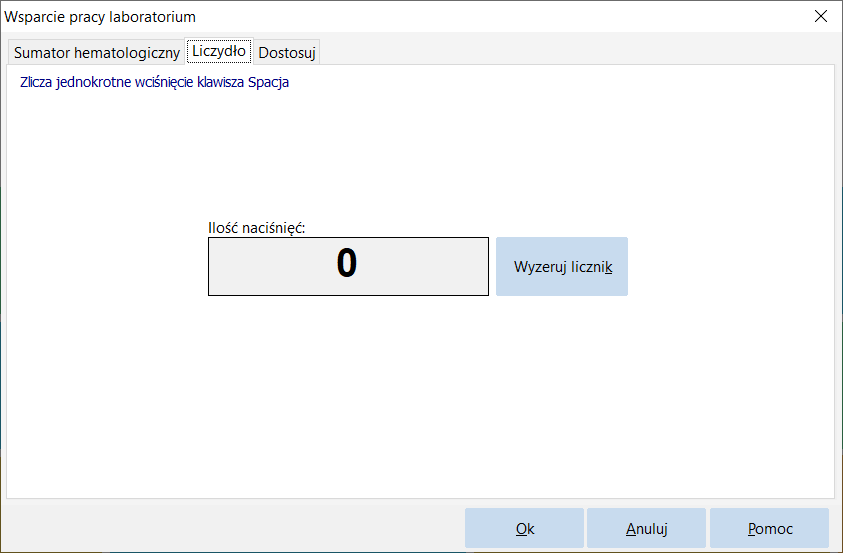Click the 'Ilość naciśnięć:' label
Image resolution: width=843 pixels, height=553 pixels.
[x=256, y=228]
